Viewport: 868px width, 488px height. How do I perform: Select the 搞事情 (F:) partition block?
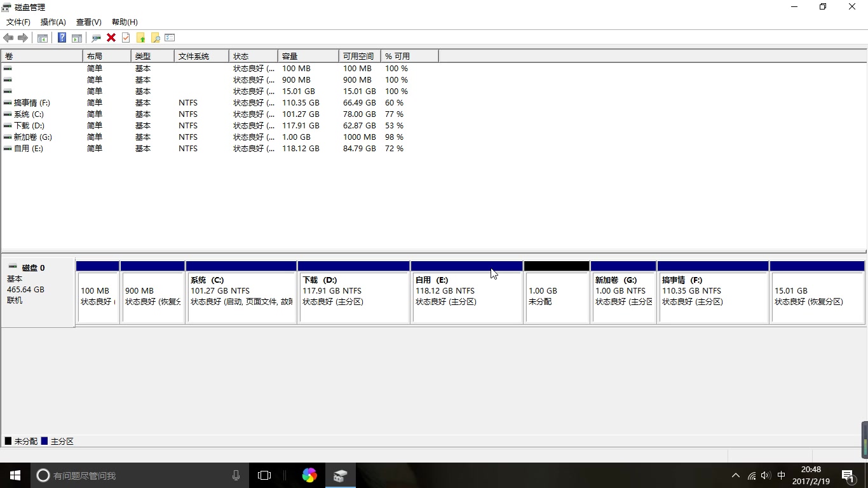(714, 292)
